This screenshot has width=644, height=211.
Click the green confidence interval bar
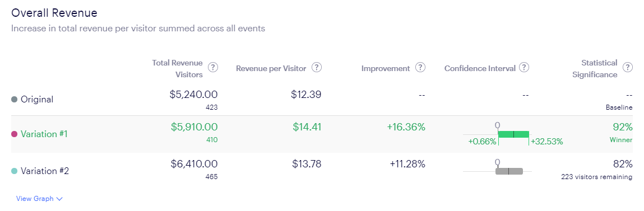click(513, 134)
